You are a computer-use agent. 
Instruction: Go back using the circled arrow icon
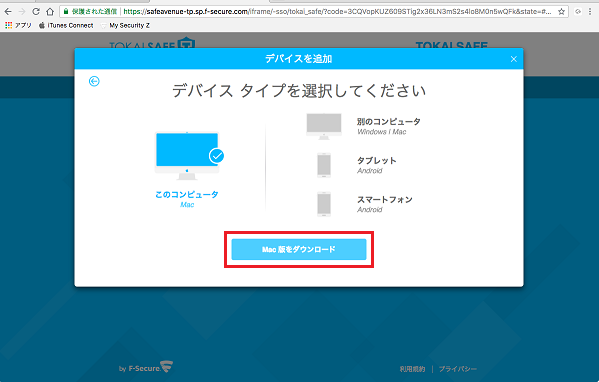pyautogui.click(x=94, y=81)
